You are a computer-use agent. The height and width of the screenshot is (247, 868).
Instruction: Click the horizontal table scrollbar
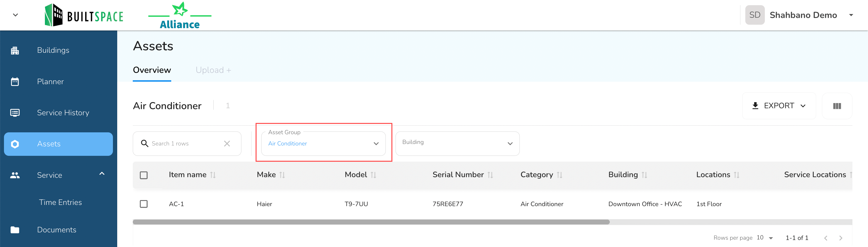pos(371,222)
